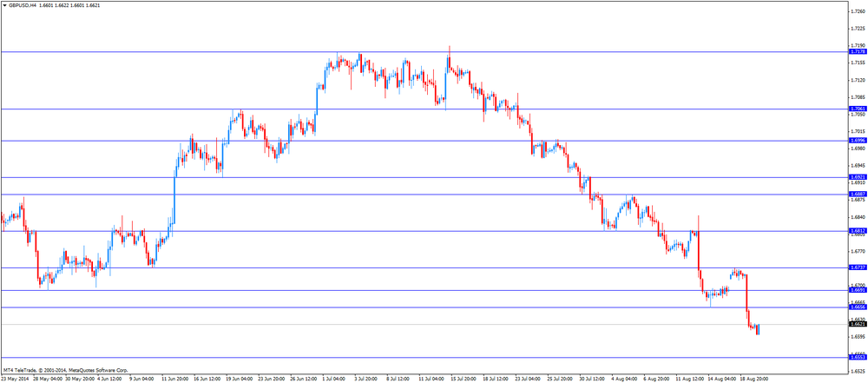Image resolution: width=868 pixels, height=383 pixels.
Task: Click the 1.6770 price scale label
Action: (858, 251)
